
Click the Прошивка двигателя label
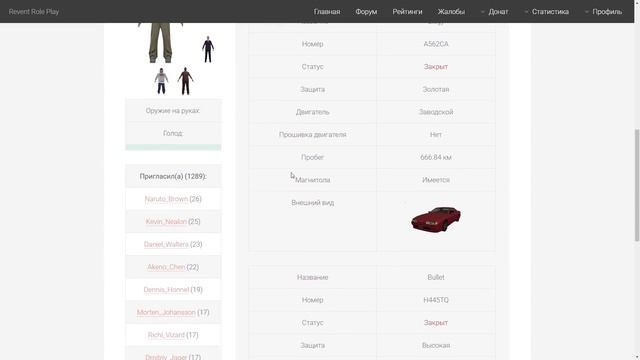(x=312, y=134)
